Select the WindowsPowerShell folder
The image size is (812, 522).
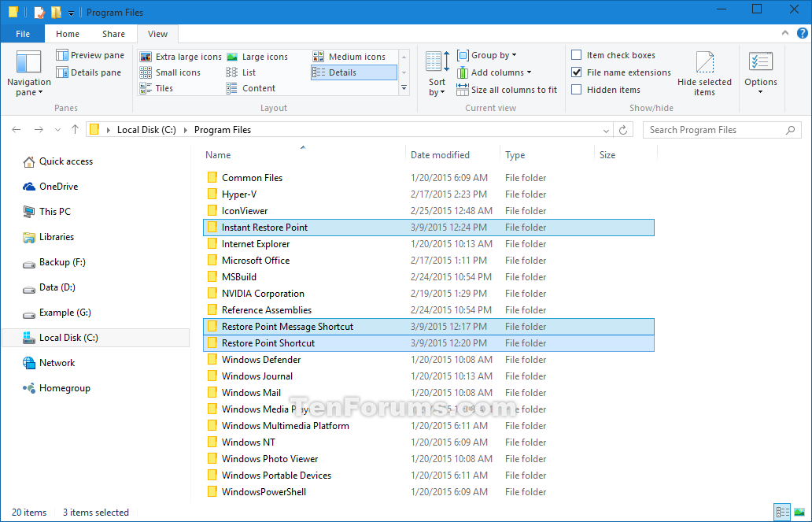coord(429,492)
